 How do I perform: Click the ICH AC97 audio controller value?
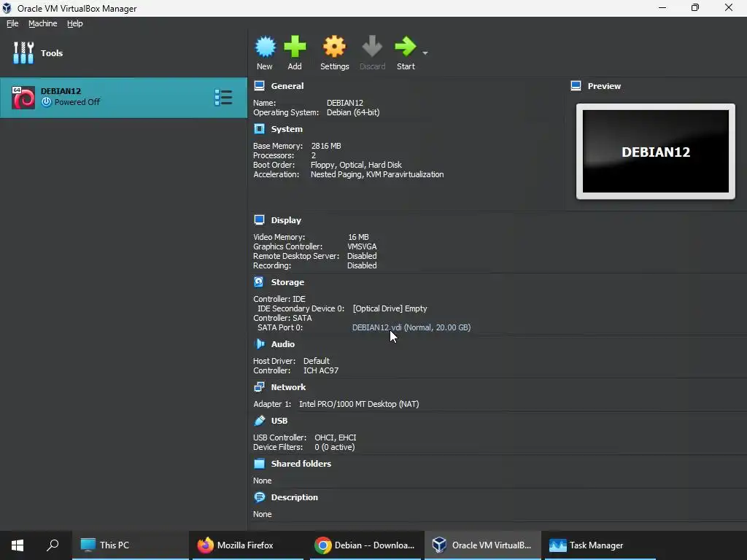321,370
